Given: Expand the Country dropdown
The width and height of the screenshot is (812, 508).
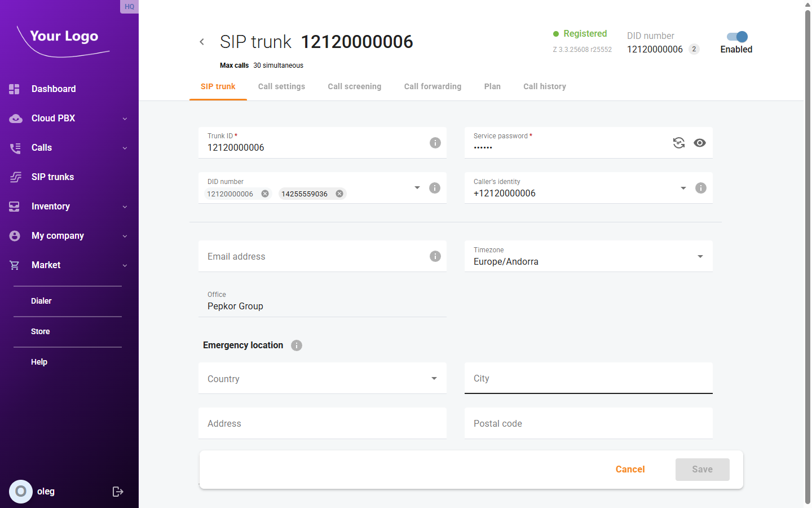Looking at the screenshot, I should tap(434, 378).
